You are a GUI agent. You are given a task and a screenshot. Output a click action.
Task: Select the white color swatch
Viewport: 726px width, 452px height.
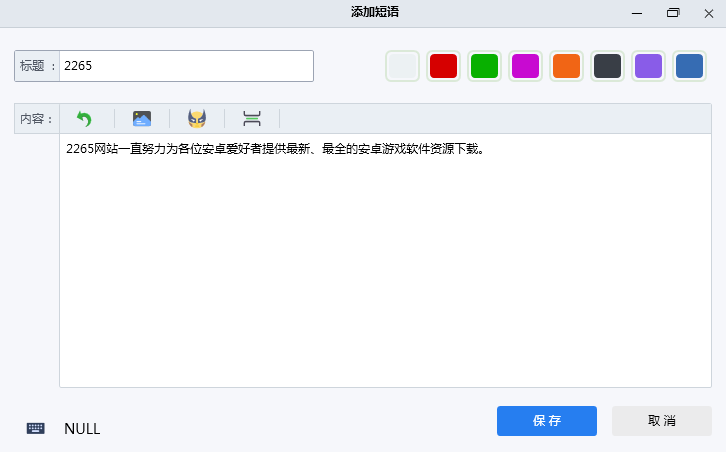click(402, 66)
